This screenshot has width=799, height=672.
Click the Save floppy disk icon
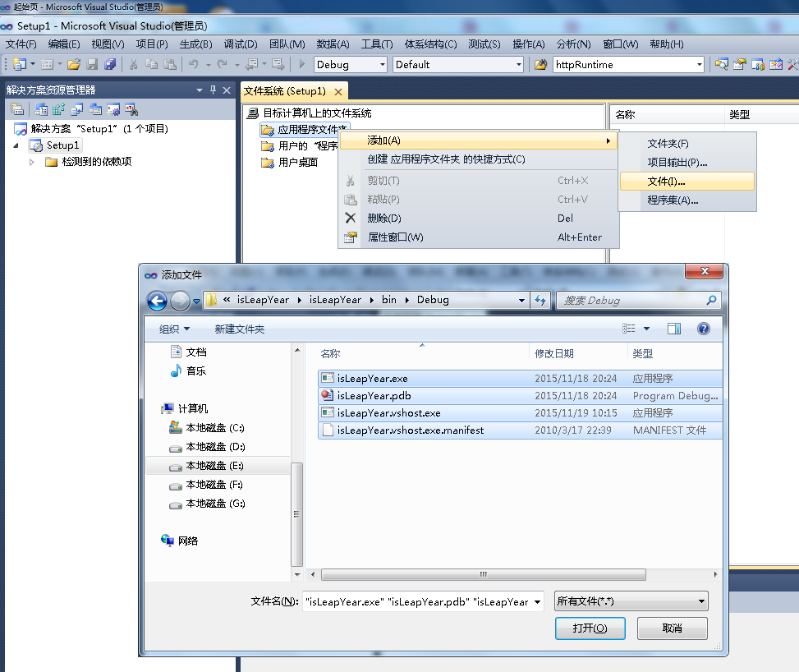pyautogui.click(x=92, y=64)
